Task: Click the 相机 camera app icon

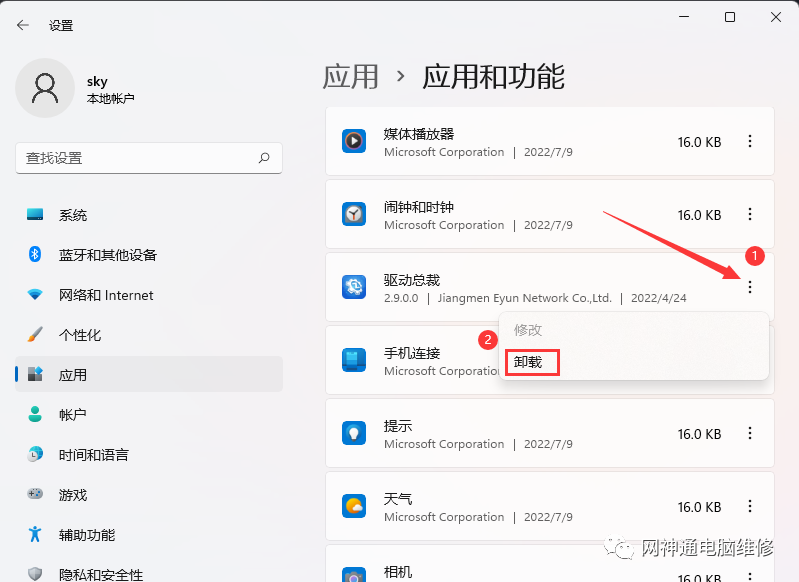Action: [x=354, y=576]
